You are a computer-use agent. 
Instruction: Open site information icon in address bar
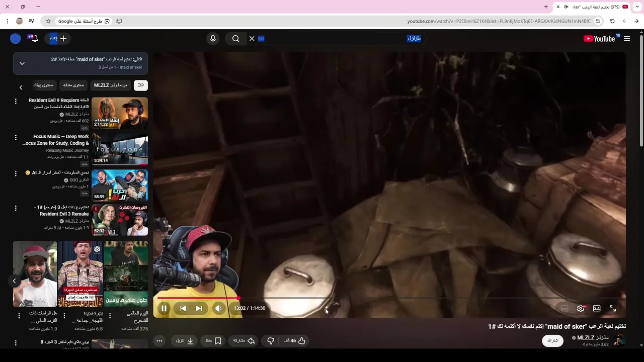click(598, 21)
